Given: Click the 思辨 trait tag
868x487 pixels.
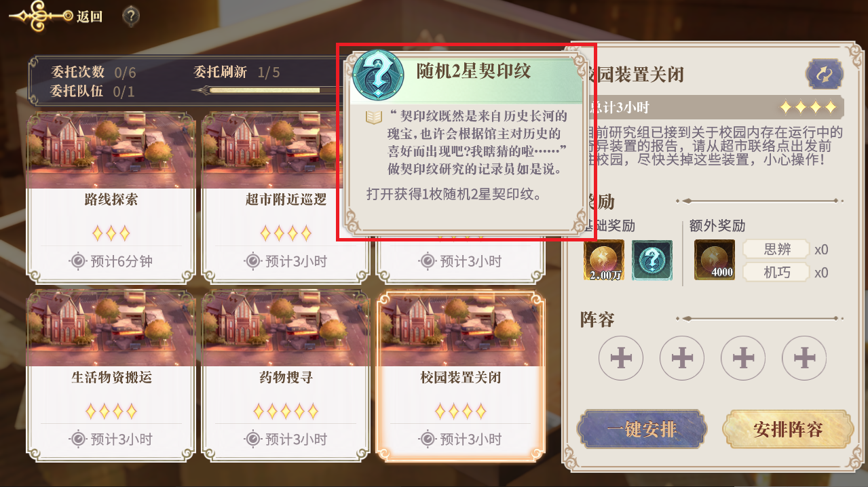Looking at the screenshot, I should click(777, 249).
